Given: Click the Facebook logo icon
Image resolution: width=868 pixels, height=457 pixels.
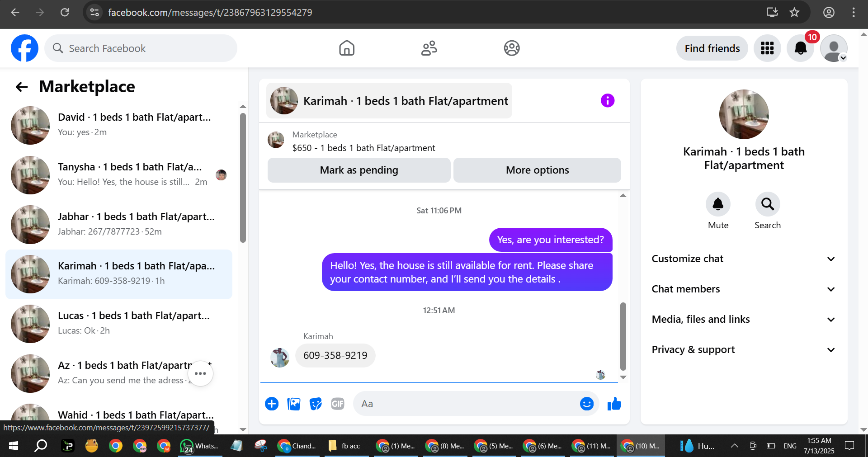Looking at the screenshot, I should (24, 48).
